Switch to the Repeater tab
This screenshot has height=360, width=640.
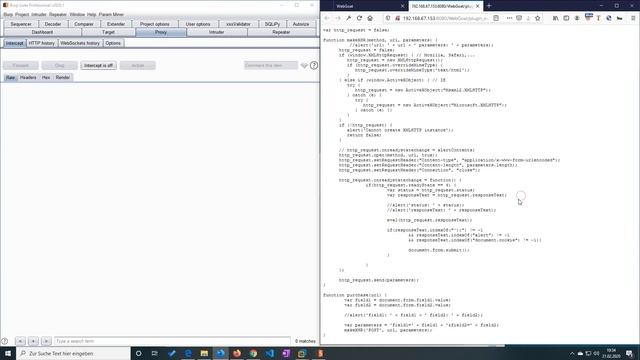[x=281, y=32]
